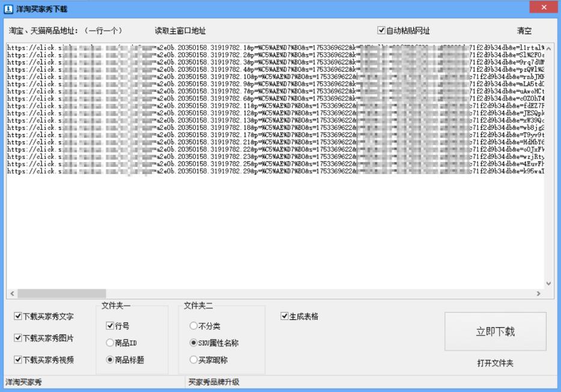Click the URL line ending with e=cOZ0hT4

(276, 98)
